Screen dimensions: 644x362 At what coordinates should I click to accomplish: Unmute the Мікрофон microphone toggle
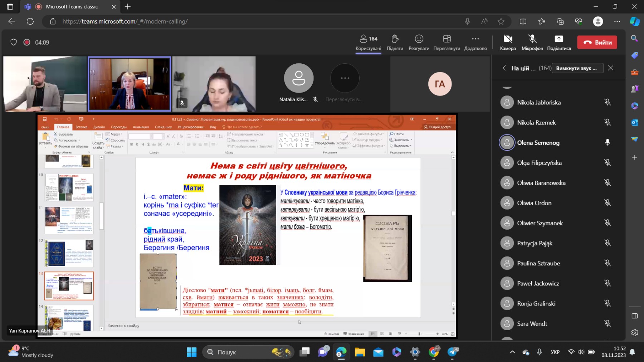(x=532, y=42)
